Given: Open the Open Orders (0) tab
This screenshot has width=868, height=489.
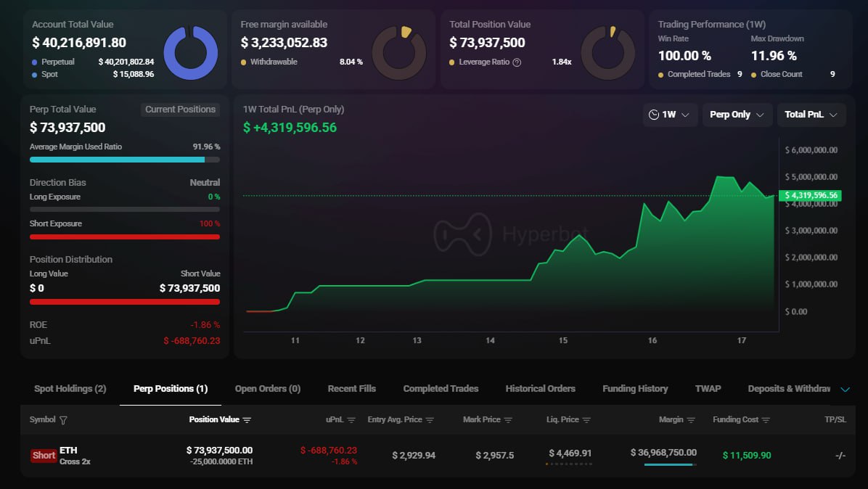Looking at the screenshot, I should point(268,389).
